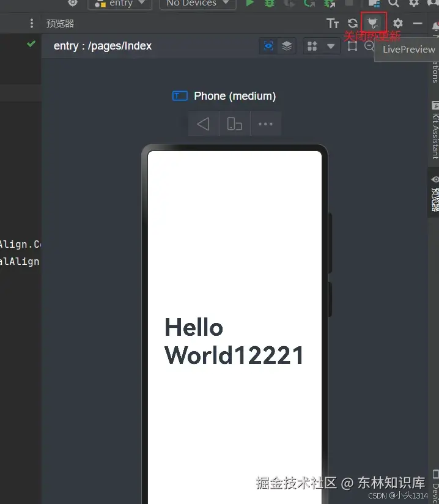439x504 pixels.
Task: Open the vertical dots previewer menu
Action: point(32,23)
